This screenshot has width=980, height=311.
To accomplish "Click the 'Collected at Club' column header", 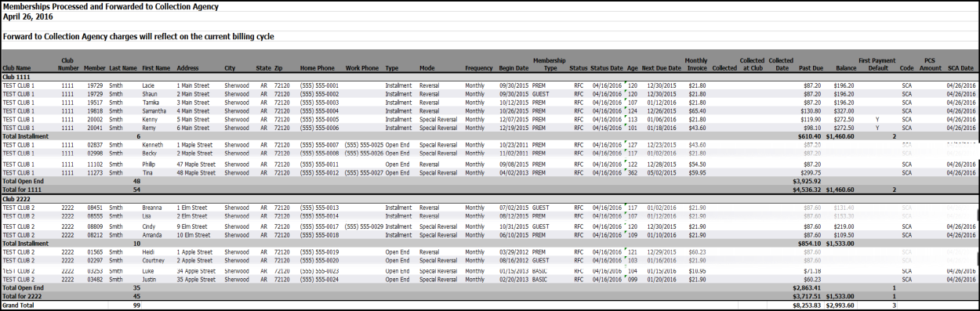I will click(x=752, y=64).
